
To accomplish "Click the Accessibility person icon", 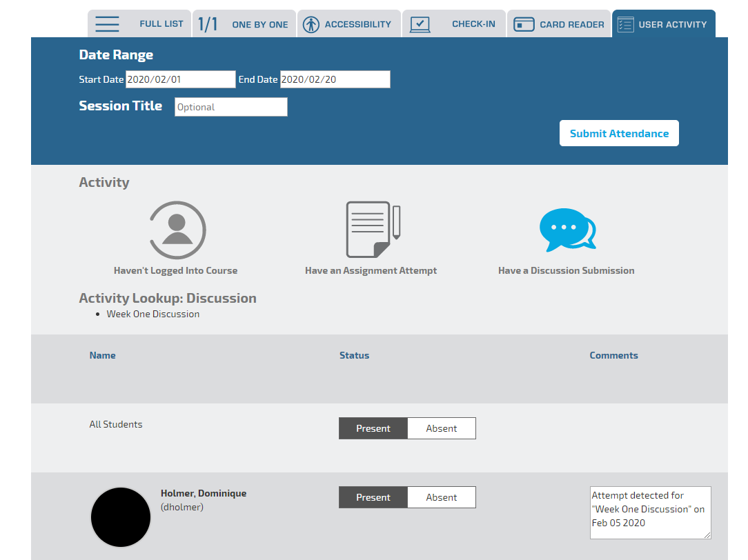I will click(311, 24).
